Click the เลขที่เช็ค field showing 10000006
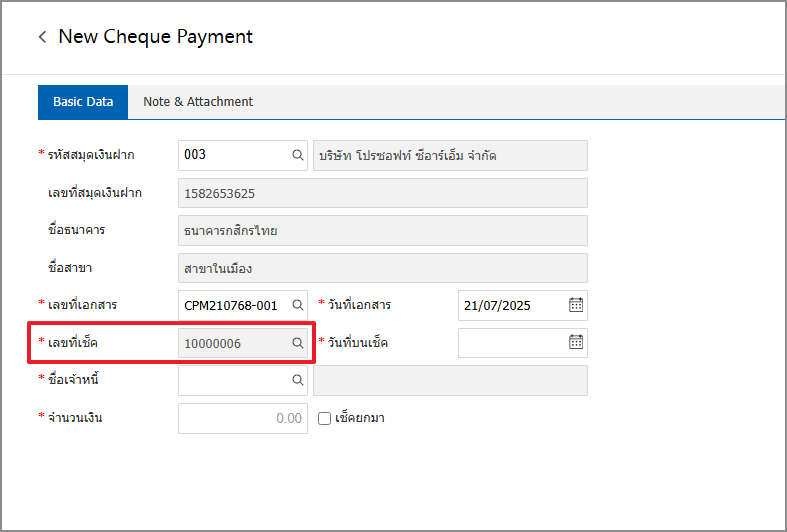 point(233,343)
